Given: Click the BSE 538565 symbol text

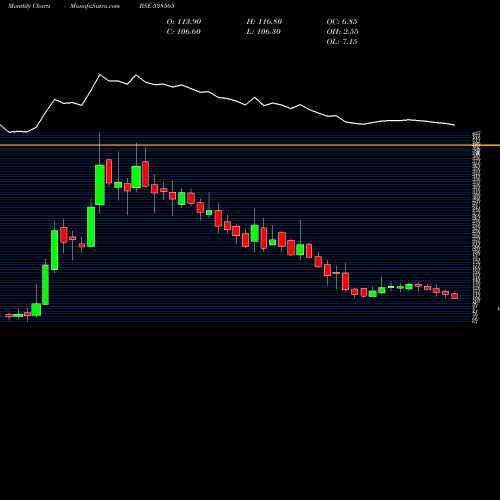Looking at the screenshot, I should point(157,6).
